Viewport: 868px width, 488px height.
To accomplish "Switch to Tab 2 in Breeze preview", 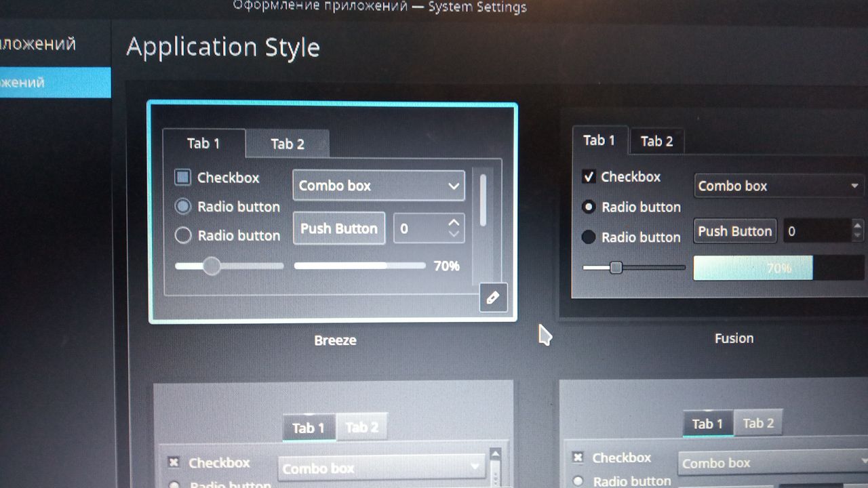I will [x=288, y=144].
